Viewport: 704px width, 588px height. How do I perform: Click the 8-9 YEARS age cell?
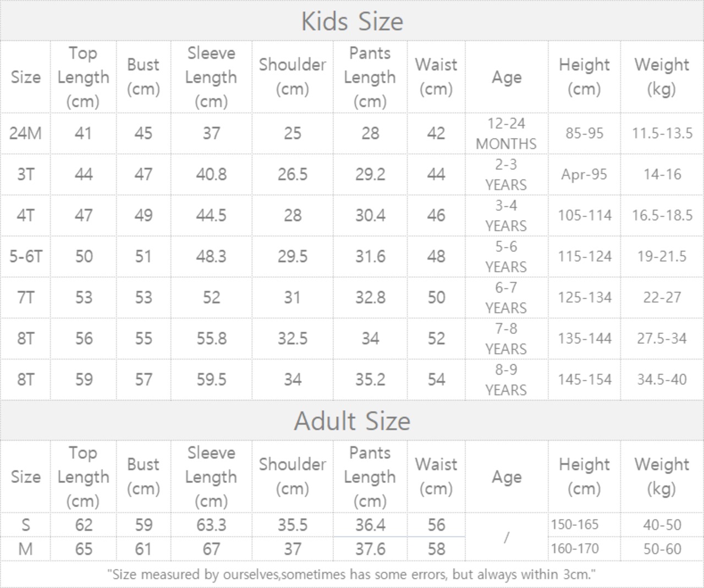[x=507, y=380]
